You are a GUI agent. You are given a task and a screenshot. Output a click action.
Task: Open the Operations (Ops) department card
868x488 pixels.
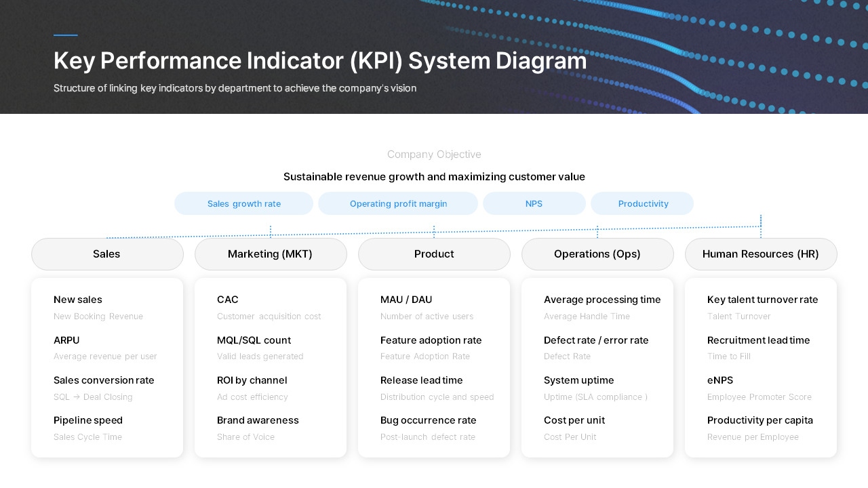(x=597, y=253)
